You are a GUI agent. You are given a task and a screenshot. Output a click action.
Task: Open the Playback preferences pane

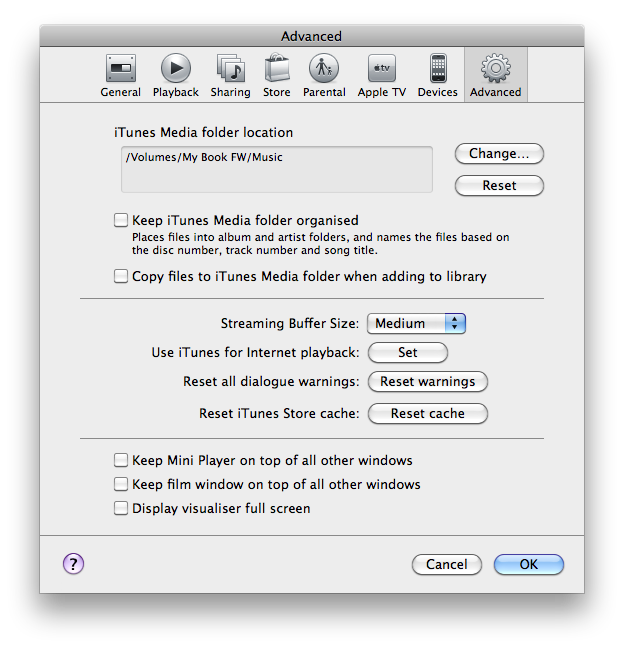tap(176, 75)
